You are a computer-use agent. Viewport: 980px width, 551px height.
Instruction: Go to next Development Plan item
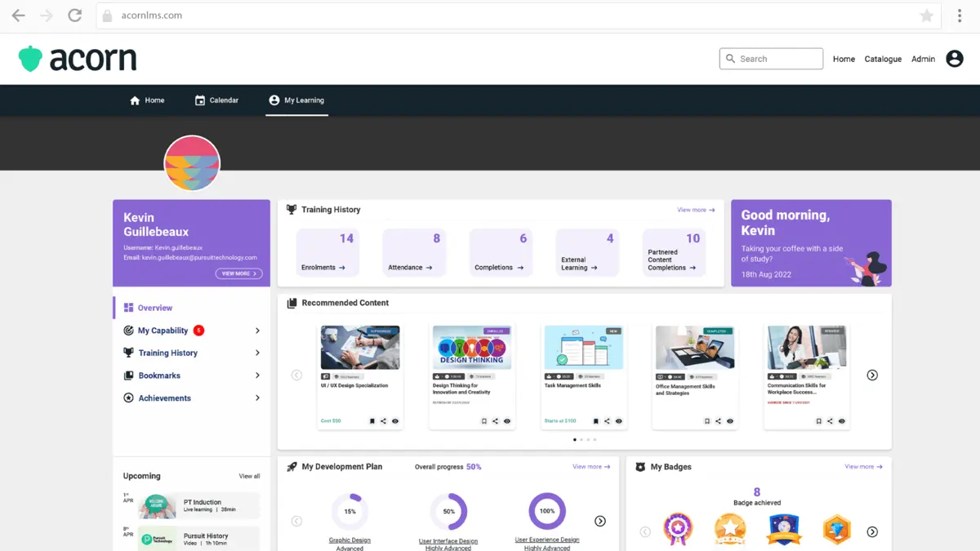pos(600,521)
